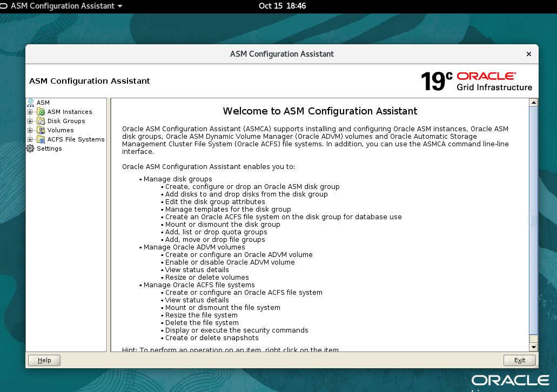This screenshot has height=392, width=557.
Task: Click 'Edit the disk group attributes' text
Action: 215,202
